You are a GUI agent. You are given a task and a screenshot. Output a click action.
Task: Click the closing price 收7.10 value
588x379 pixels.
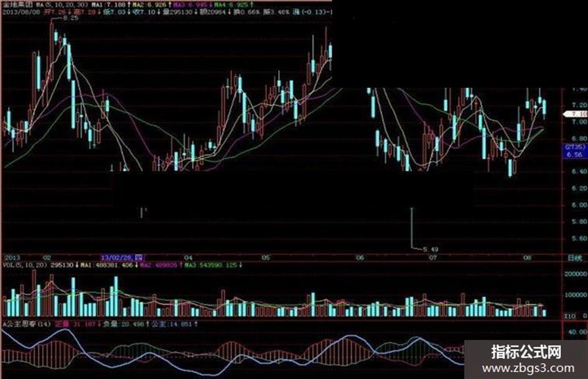(144, 12)
